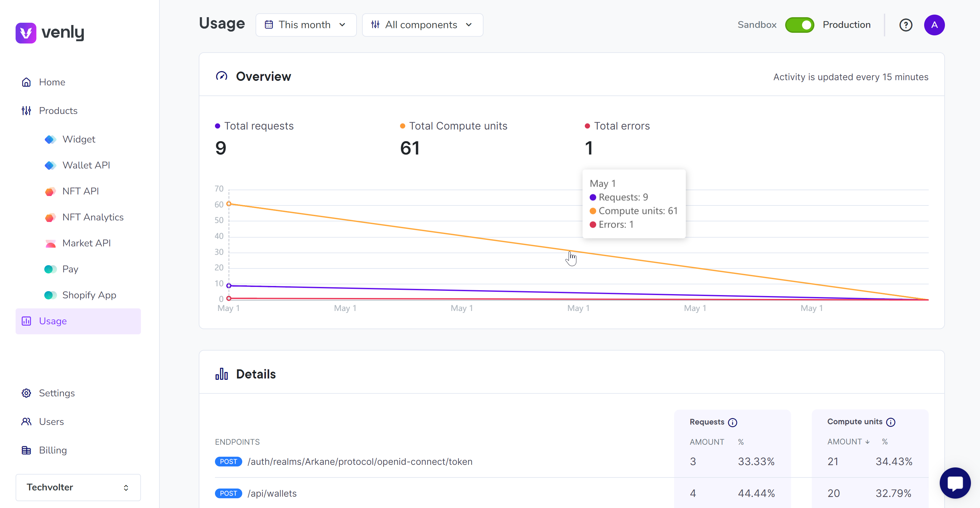The height and width of the screenshot is (508, 980).
Task: Click the Shopify App teal icon
Action: pyautogui.click(x=50, y=295)
